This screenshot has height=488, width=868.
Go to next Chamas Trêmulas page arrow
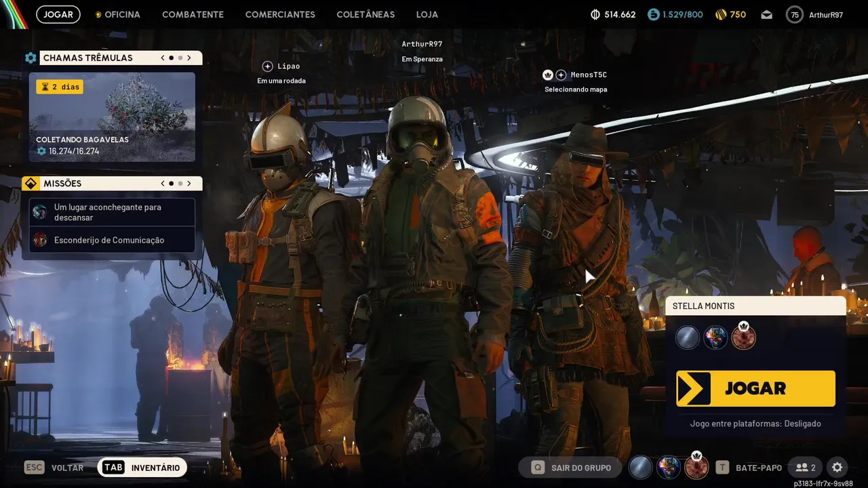[x=189, y=58]
